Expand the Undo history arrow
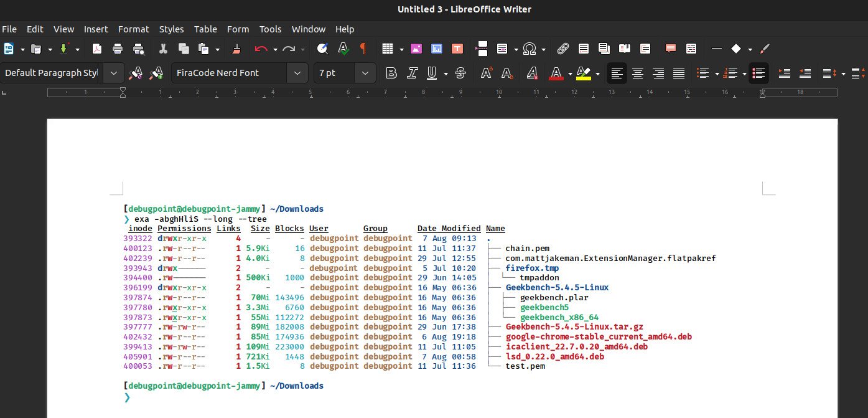 point(275,49)
